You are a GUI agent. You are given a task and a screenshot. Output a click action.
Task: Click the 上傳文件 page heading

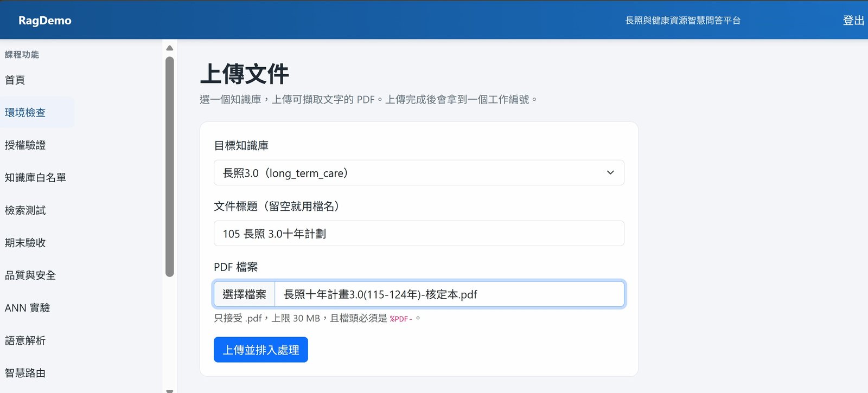[x=245, y=74]
